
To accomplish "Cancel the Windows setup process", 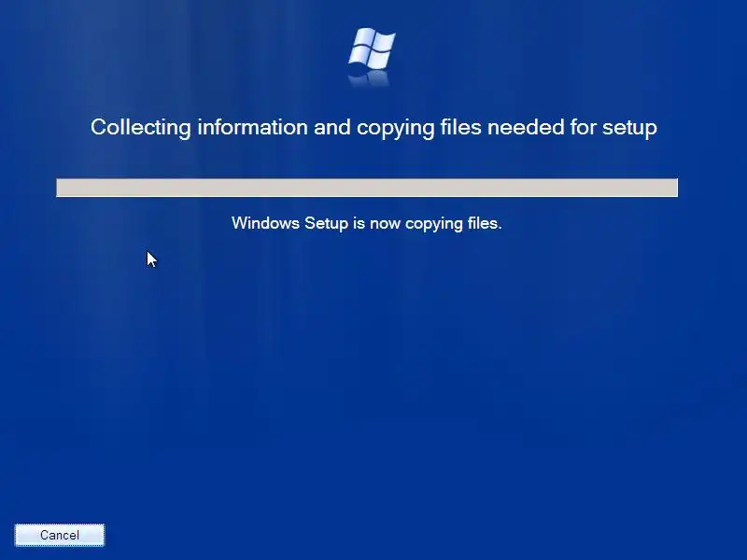I will coord(60,535).
